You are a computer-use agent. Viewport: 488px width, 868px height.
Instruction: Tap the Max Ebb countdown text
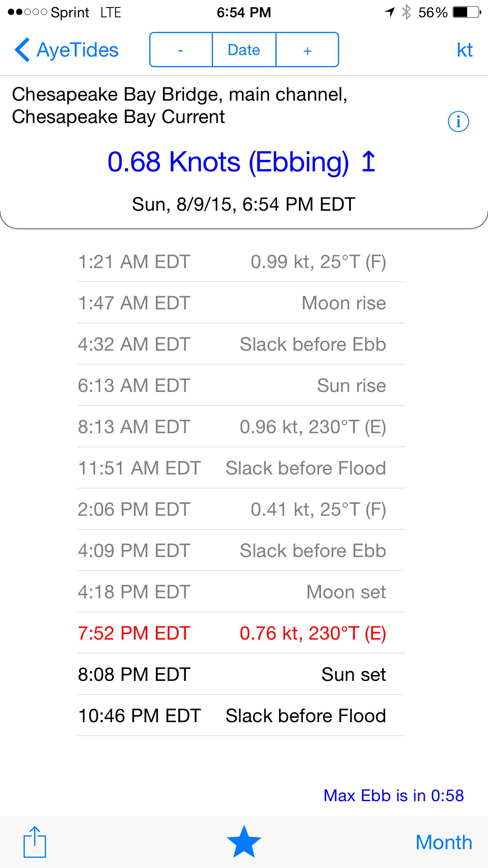coord(393,795)
